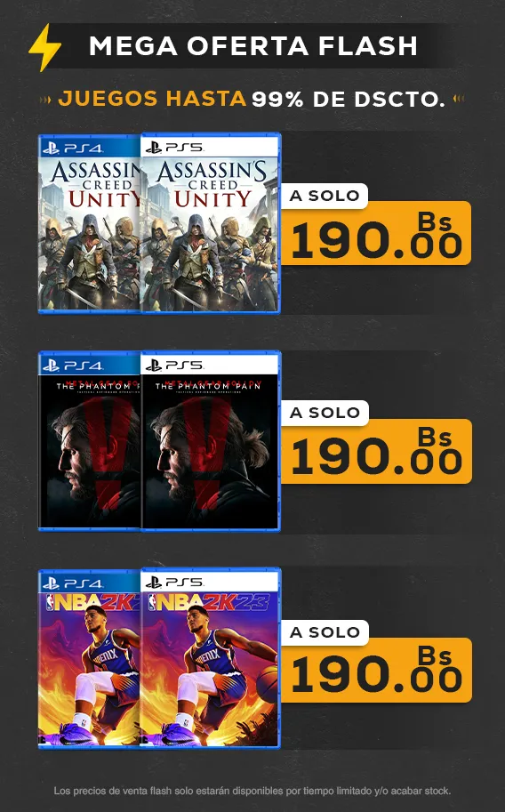This screenshot has height=812, width=505.
Task: Click the yellow lightning bolt icon
Action: tap(45, 47)
